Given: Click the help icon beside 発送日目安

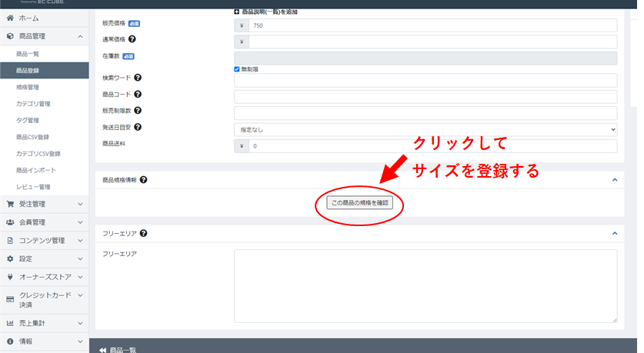Looking at the screenshot, I should point(138,127).
